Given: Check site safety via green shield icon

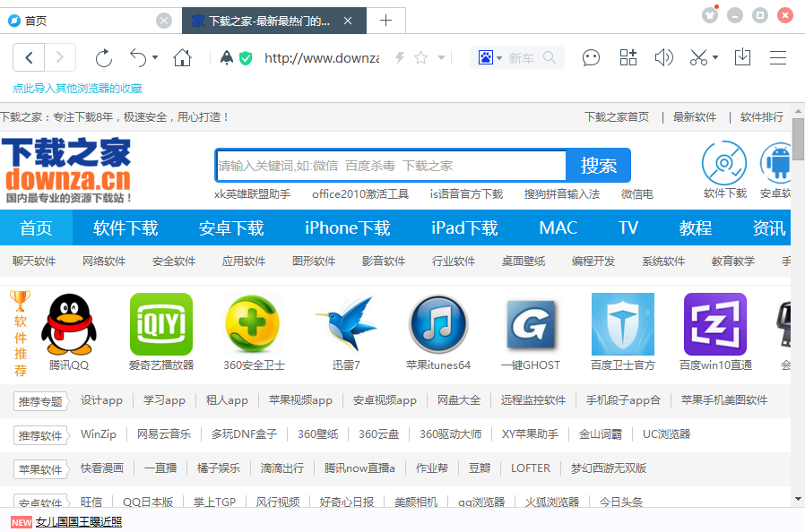Looking at the screenshot, I should point(245,57).
